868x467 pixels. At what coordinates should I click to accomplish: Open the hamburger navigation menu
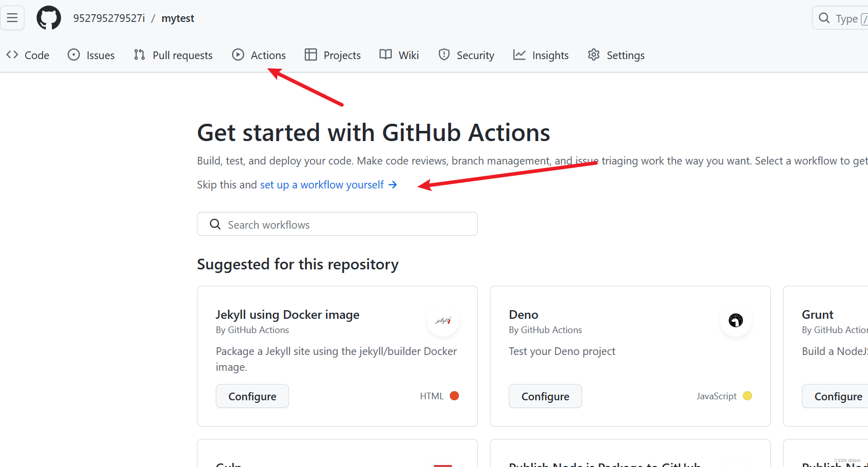coord(12,18)
